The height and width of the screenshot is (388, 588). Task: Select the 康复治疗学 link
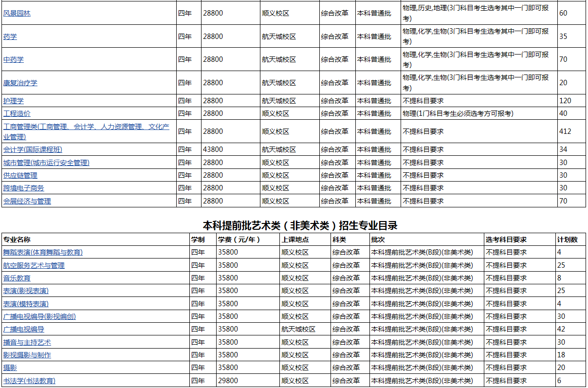click(20, 83)
